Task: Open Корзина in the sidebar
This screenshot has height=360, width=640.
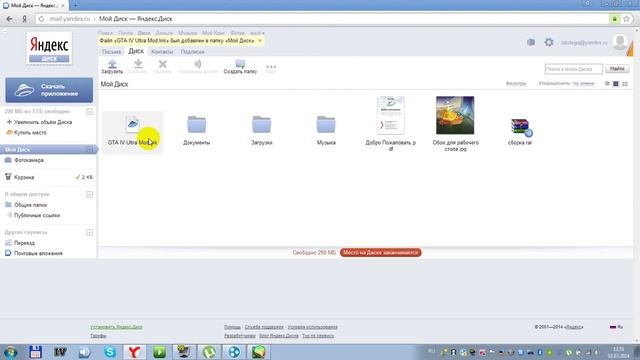Action: (24, 177)
